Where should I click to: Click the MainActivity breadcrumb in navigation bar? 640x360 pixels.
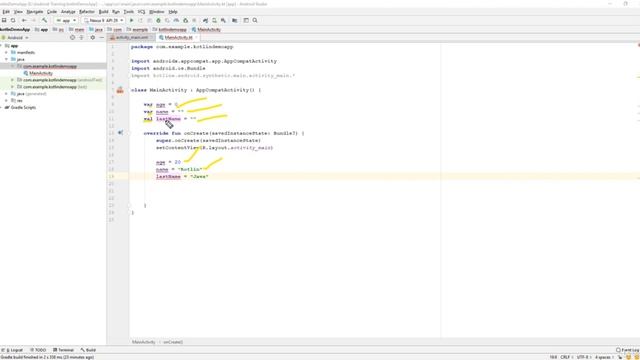[x=206, y=29]
